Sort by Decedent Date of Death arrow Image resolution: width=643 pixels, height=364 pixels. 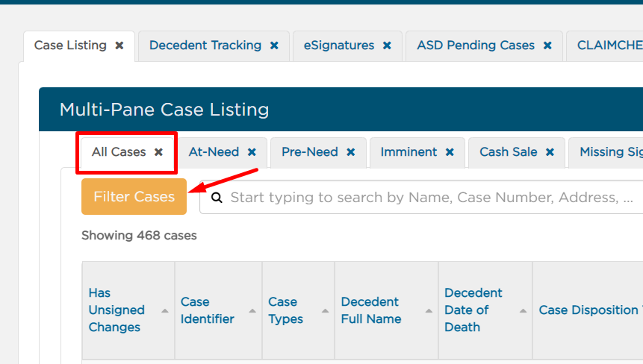click(523, 311)
